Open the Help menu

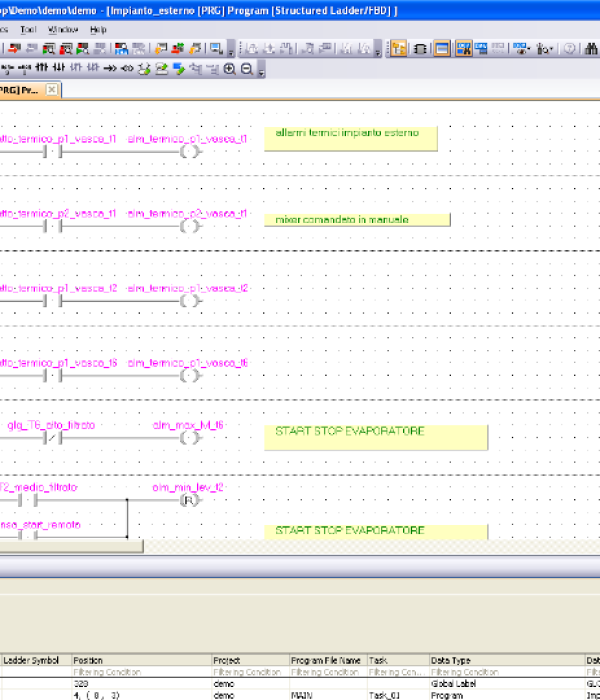98,30
